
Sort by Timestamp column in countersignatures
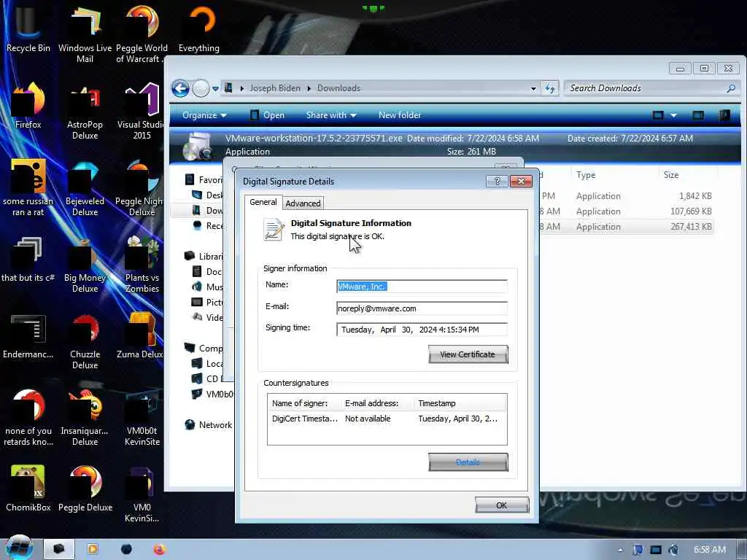click(460, 403)
